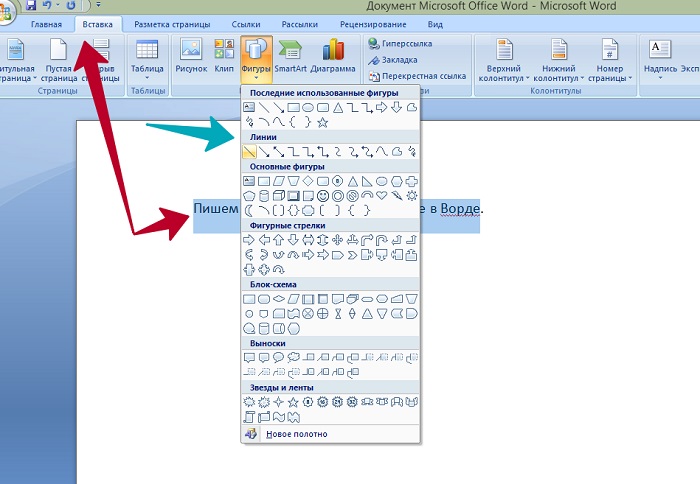Choose the Heart shape in Основные фигуры
Screen dimensions: 700x484
pos(382,196)
